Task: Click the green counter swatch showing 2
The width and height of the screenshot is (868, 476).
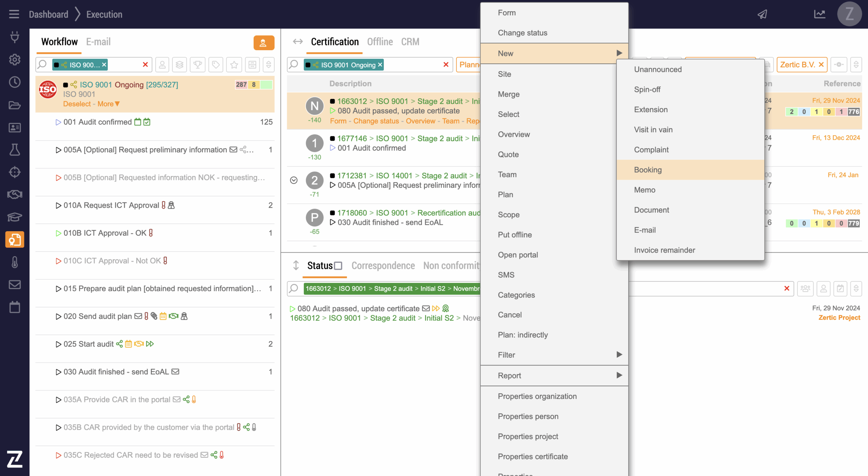Action: [x=791, y=112]
